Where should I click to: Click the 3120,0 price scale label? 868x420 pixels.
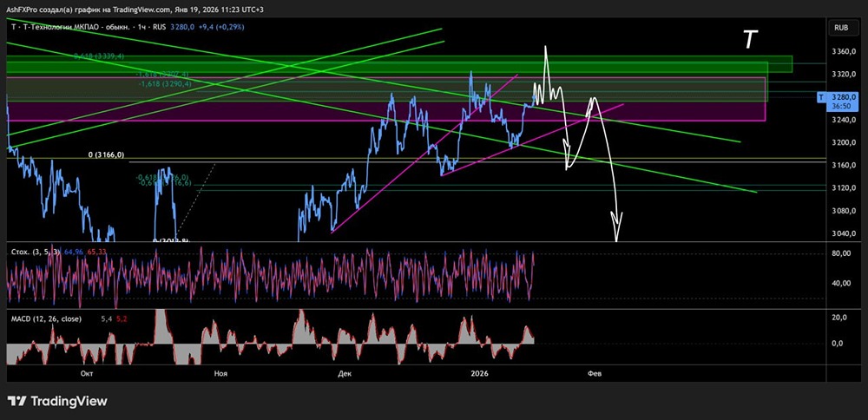click(844, 188)
